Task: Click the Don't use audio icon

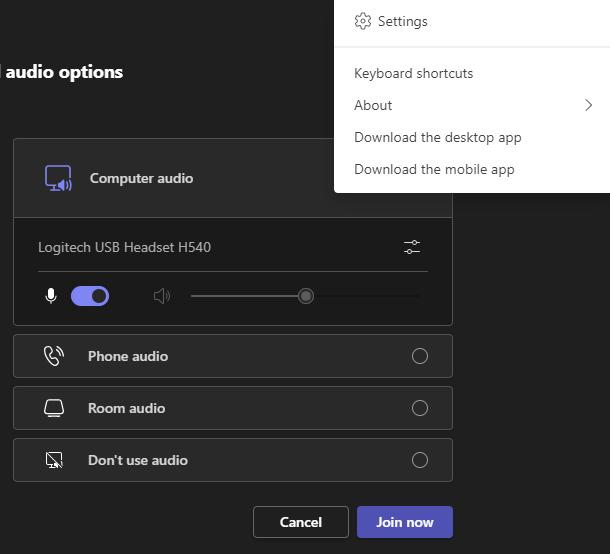Action: tap(54, 460)
